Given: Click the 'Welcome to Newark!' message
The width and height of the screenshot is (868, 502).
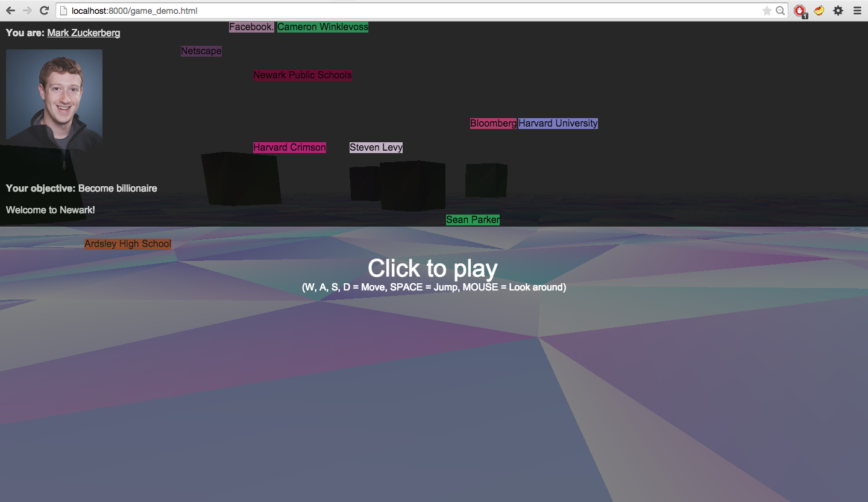Looking at the screenshot, I should pos(51,210).
